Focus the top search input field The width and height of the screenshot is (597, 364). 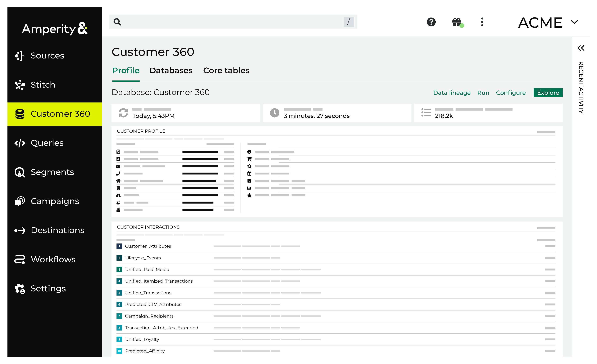[x=233, y=22]
